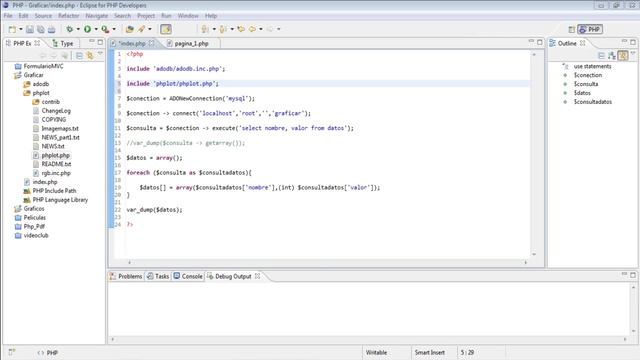Click the External Tools run icon
Screen dimensions: 640x360
(105, 29)
